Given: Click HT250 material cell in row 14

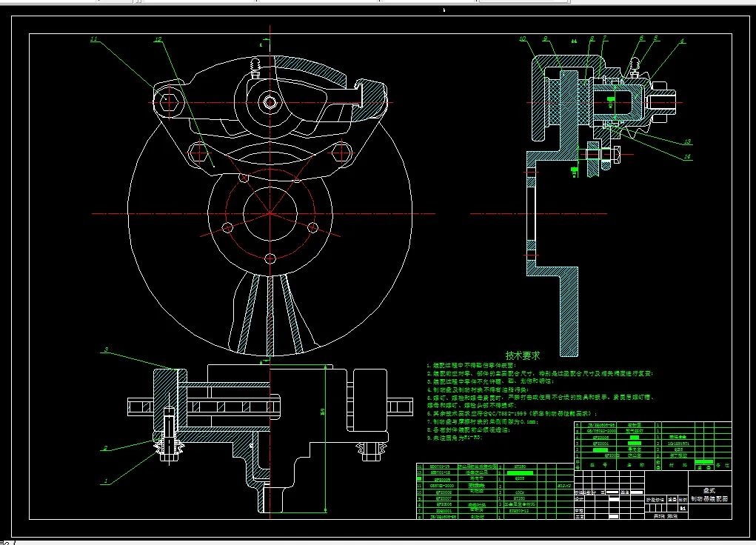Looking at the screenshot, I should 519,467.
